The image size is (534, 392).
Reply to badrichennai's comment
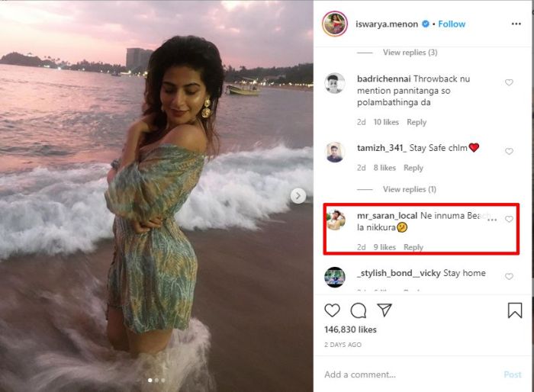pos(417,122)
